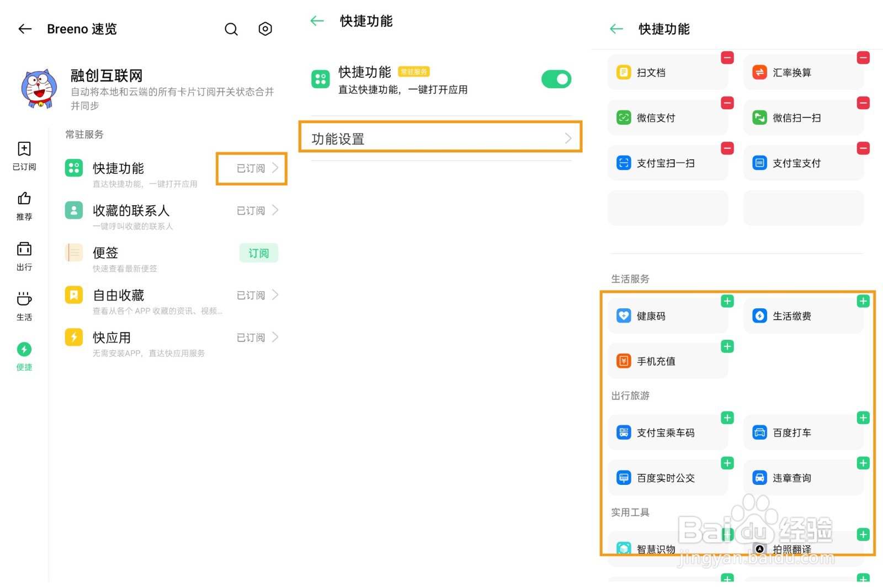Open 快捷功能 已订阅 chevron
Screen dimensions: 883x588
[x=275, y=168]
